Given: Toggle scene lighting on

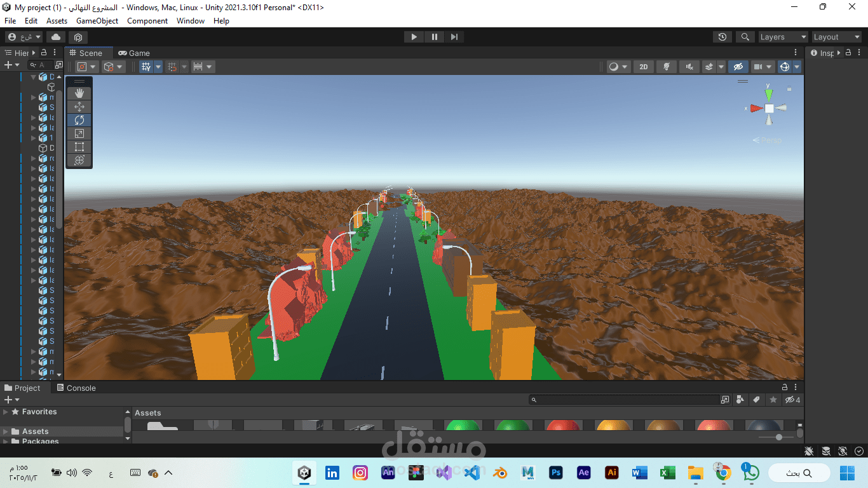Looking at the screenshot, I should tap(666, 66).
